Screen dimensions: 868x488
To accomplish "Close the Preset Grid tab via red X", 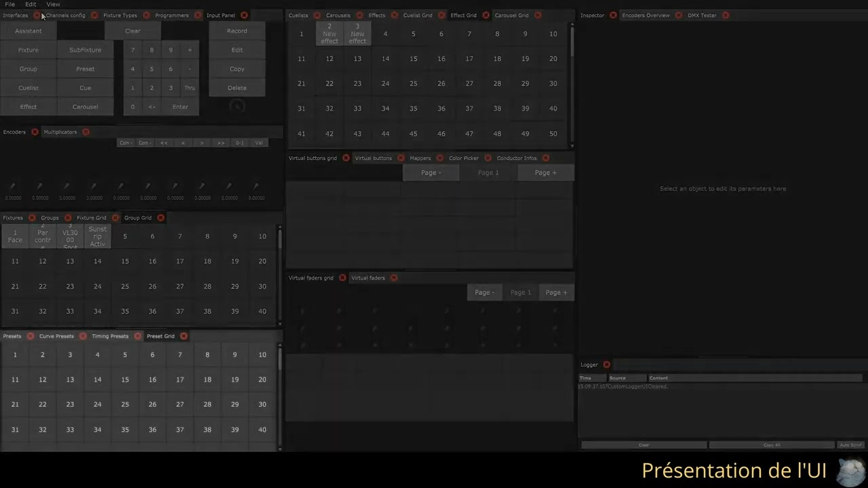I will point(183,335).
